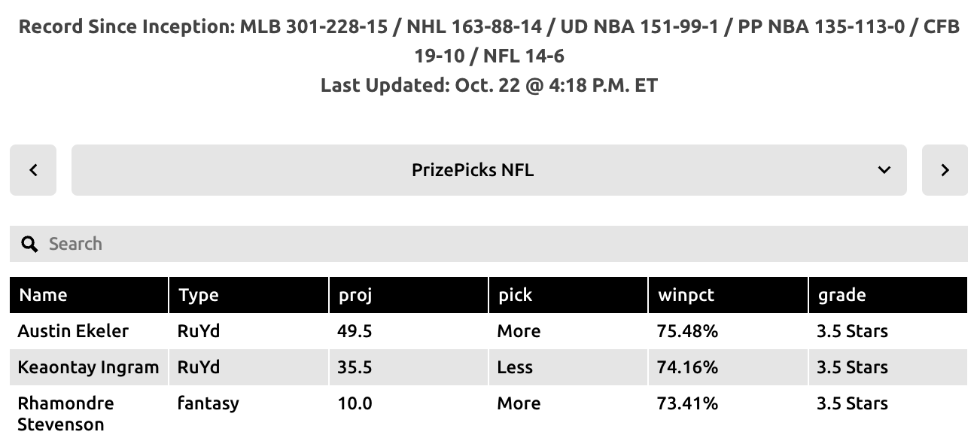Click the Less pick for Keaontay Ingram

[514, 366]
